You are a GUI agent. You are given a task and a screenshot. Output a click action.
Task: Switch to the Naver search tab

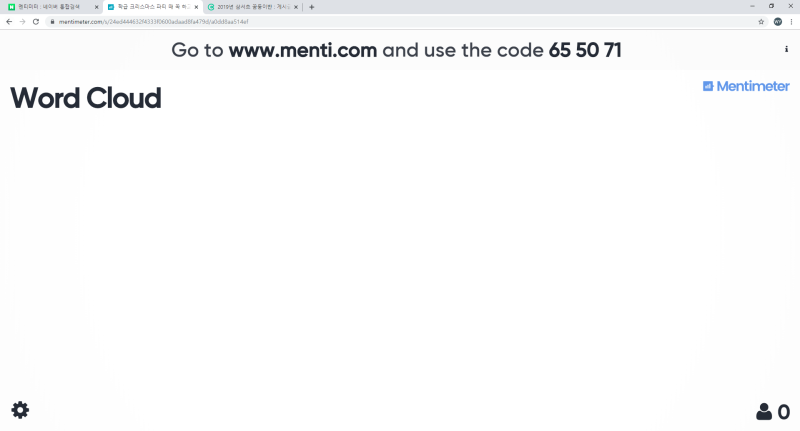tap(50, 7)
